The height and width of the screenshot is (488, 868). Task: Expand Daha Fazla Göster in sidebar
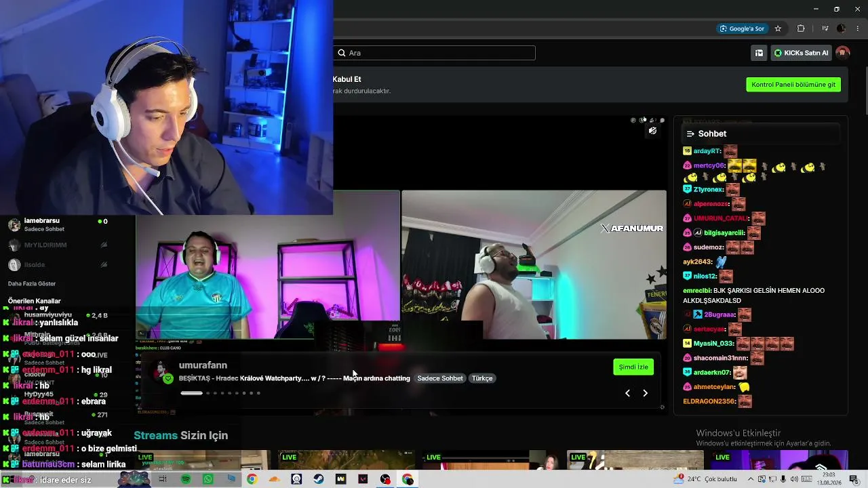[32, 283]
